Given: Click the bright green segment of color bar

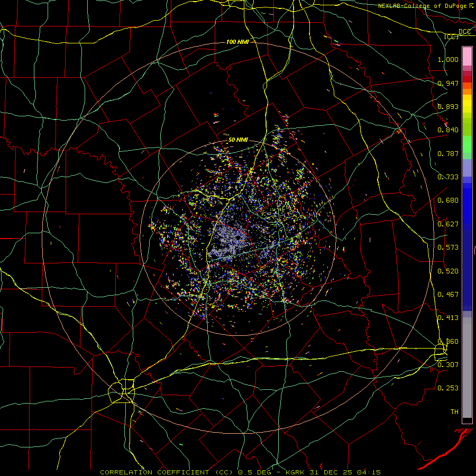Looking at the screenshot, I should (467, 144).
